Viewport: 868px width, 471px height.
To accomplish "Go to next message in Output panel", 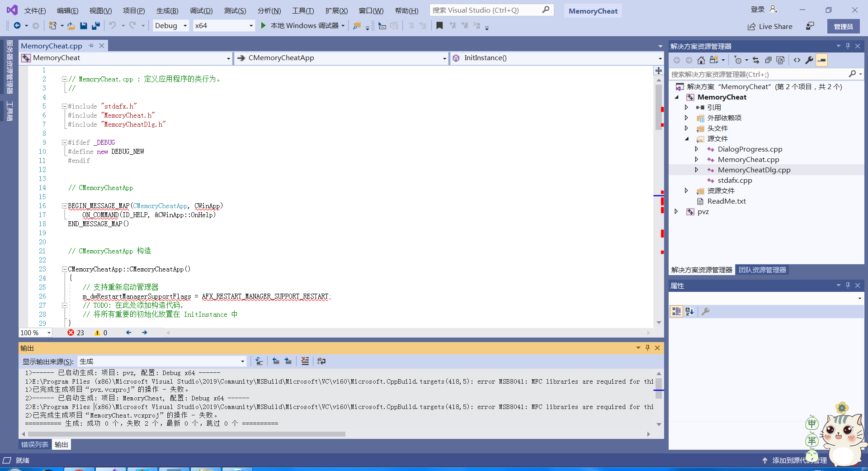I will [x=288, y=361].
